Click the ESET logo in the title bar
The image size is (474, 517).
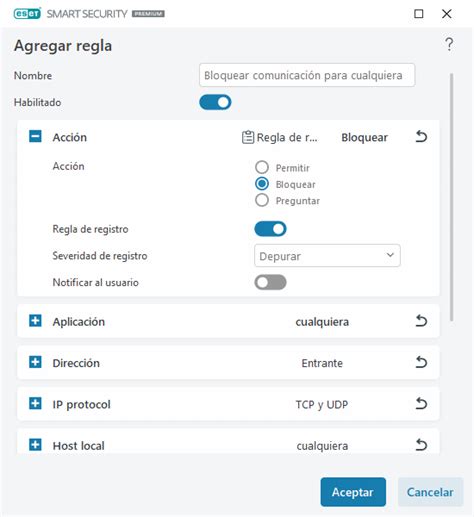coord(27,14)
